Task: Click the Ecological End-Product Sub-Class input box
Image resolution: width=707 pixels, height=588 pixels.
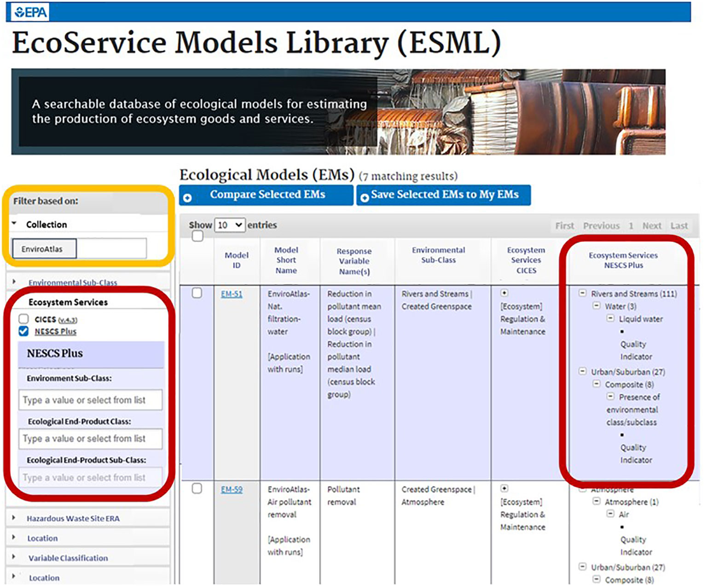Action: click(90, 478)
